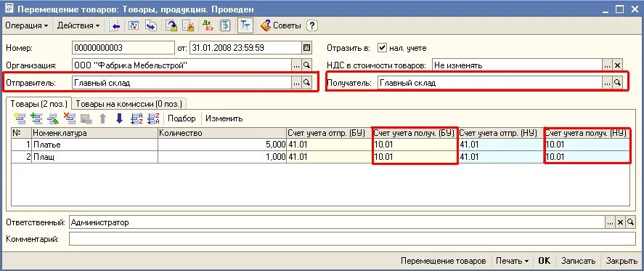Open selection list for Ответственный via ellipsis

point(611,222)
